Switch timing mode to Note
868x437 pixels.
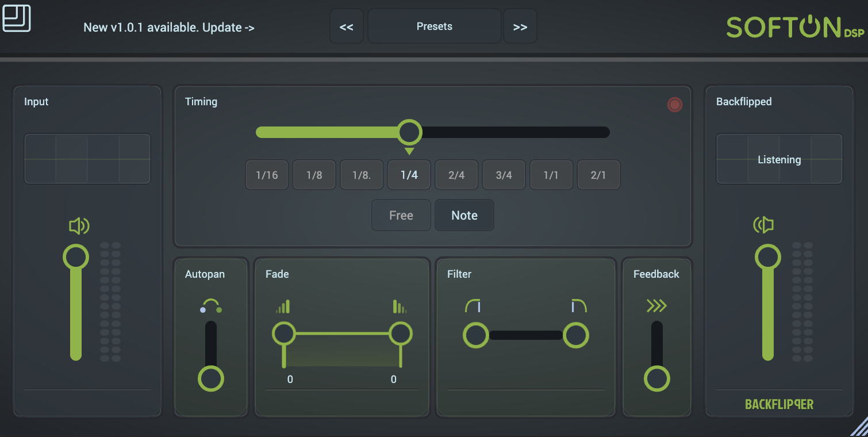click(x=464, y=216)
